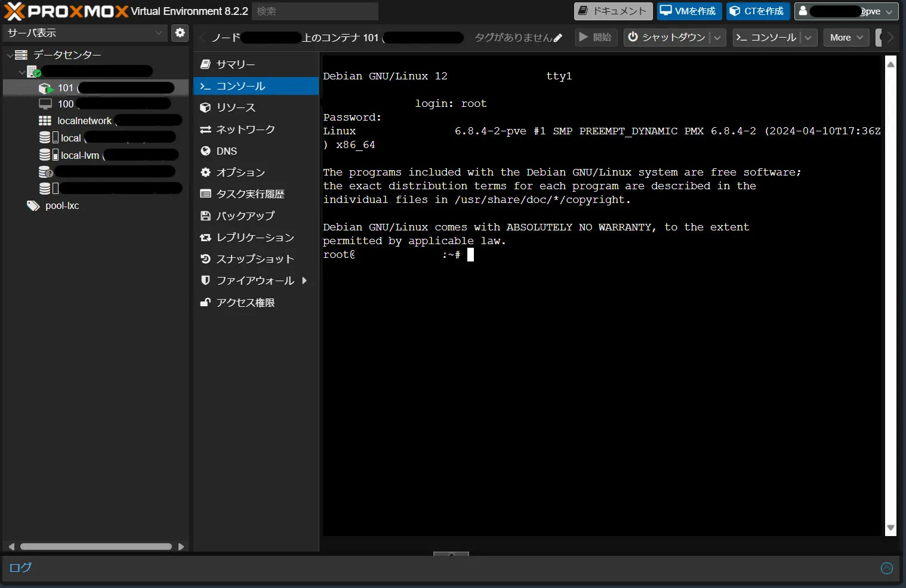Expand the ファイアウォール submenu arrow

pos(304,281)
